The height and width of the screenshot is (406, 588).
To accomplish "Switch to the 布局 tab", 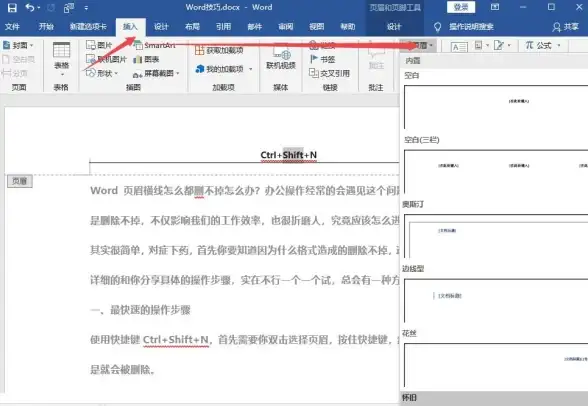I will pos(192,27).
